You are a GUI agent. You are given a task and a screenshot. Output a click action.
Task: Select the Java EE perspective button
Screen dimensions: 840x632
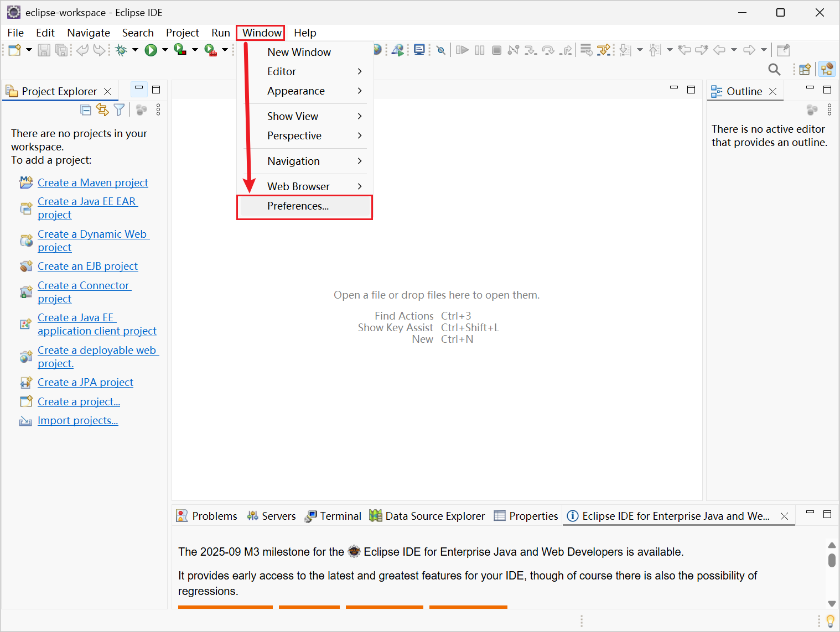tap(827, 69)
